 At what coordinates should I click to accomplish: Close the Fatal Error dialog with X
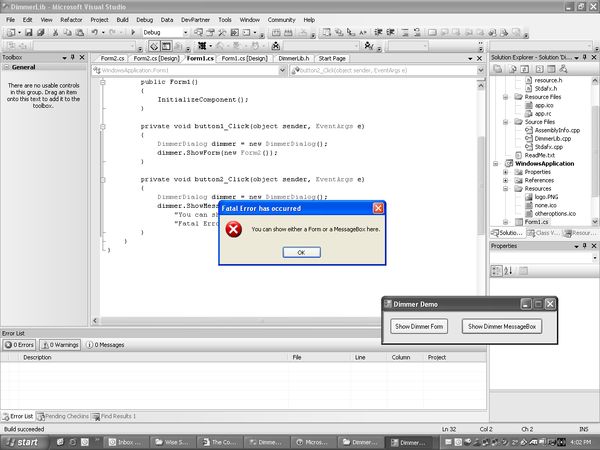tap(378, 208)
